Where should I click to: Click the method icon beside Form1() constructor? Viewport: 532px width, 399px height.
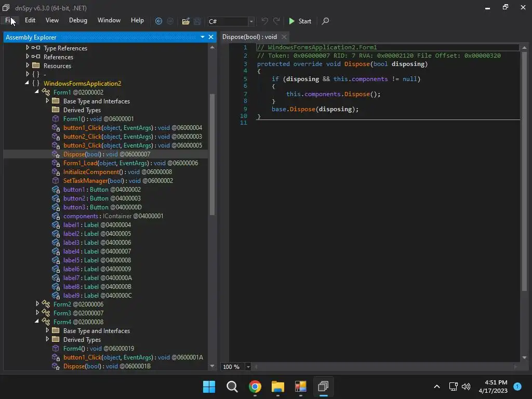pos(56,119)
